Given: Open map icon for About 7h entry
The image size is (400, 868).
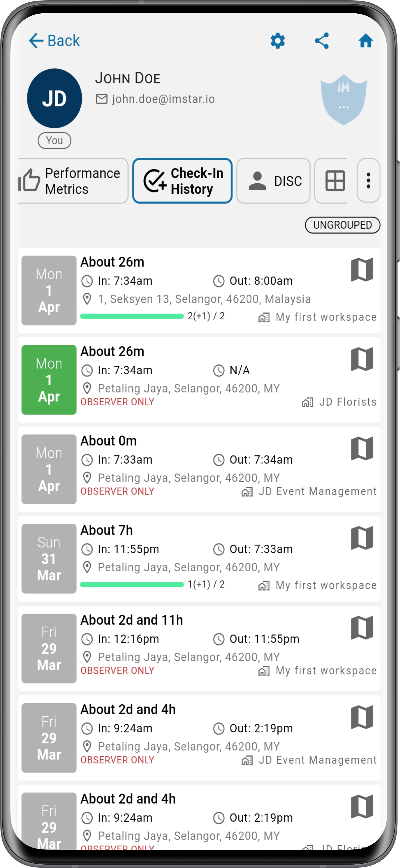Looking at the screenshot, I should coord(362,538).
